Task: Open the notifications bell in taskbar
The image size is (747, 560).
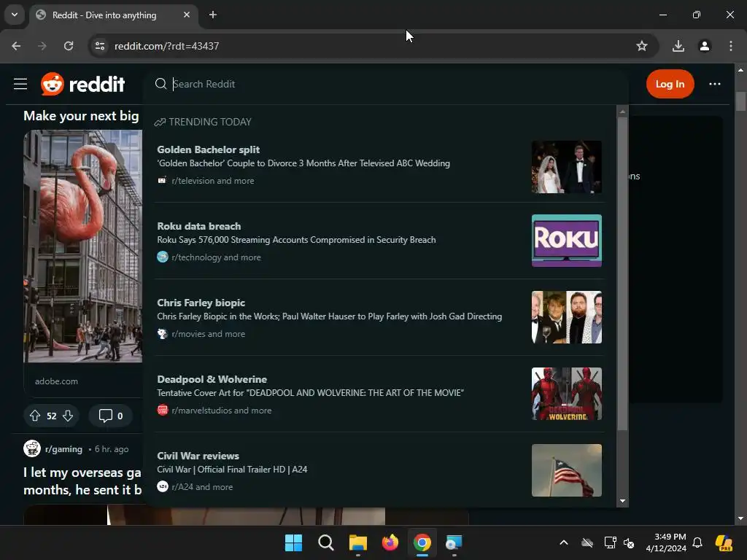Action: click(697, 542)
